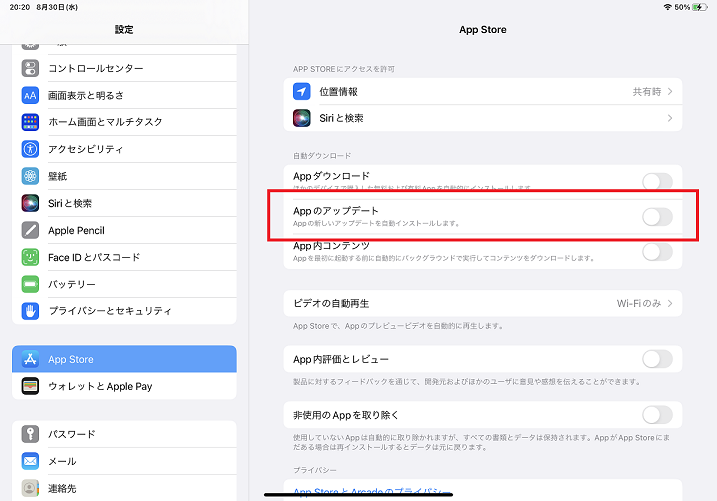The width and height of the screenshot is (717, 501).
Task: Toggle the App ダウンロード switch
Action: coord(657,181)
